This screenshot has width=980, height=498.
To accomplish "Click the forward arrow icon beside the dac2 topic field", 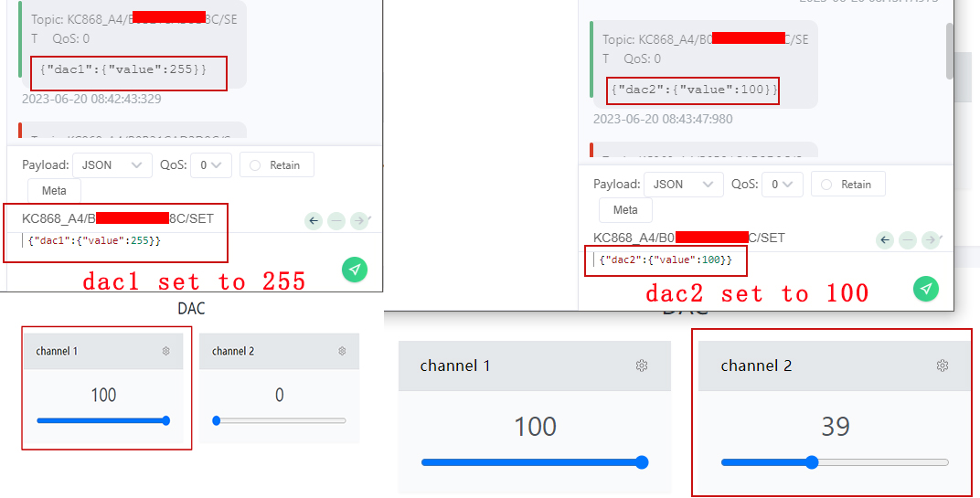I will [930, 239].
